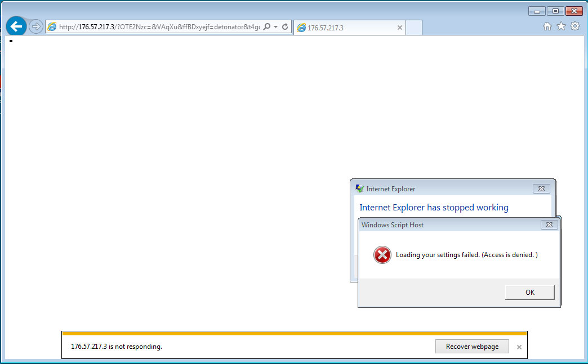
Task: Close the browser window
Action: click(574, 11)
